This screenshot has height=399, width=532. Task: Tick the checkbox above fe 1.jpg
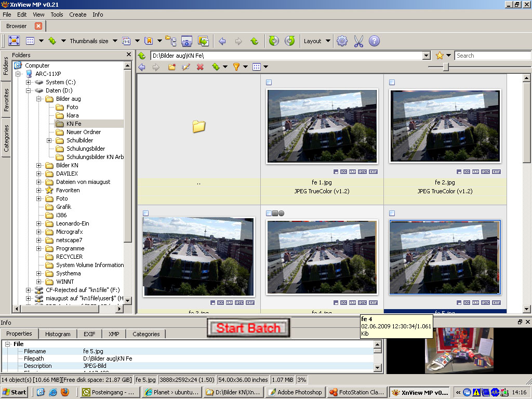click(269, 82)
